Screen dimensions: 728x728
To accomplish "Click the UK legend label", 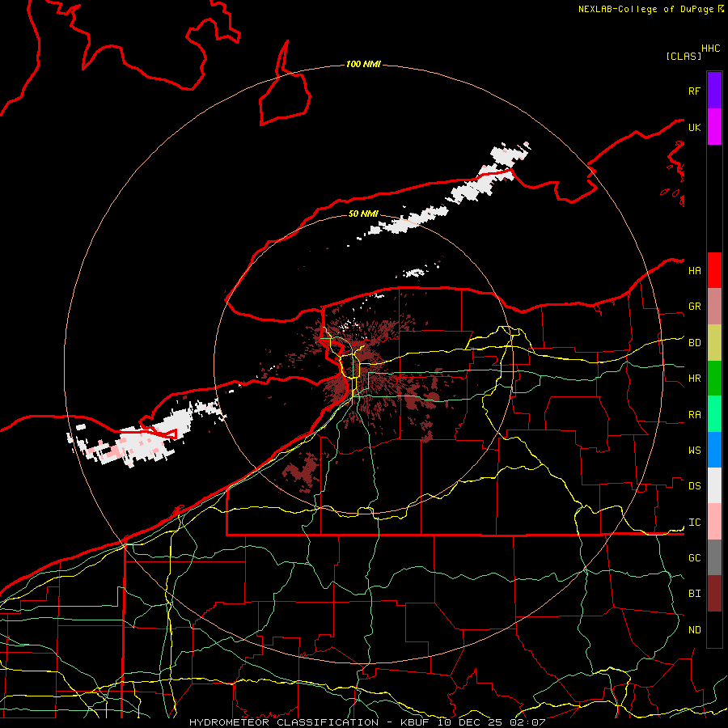I will tap(695, 127).
